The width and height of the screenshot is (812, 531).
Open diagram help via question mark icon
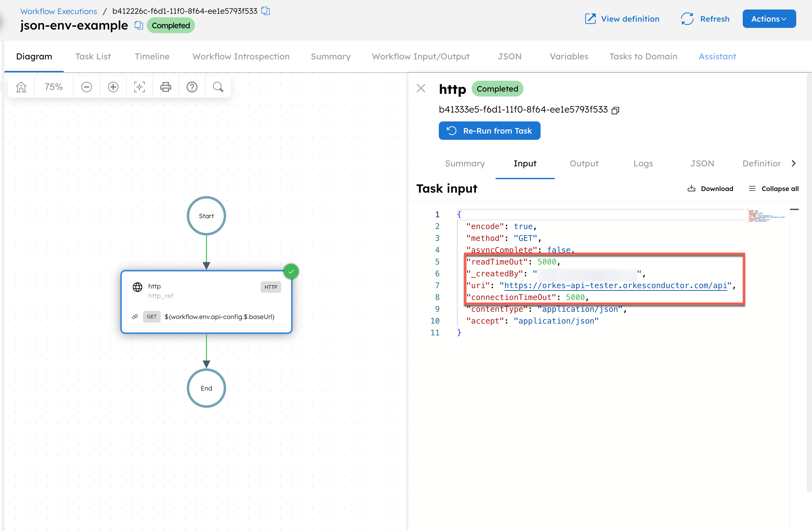[x=192, y=87]
